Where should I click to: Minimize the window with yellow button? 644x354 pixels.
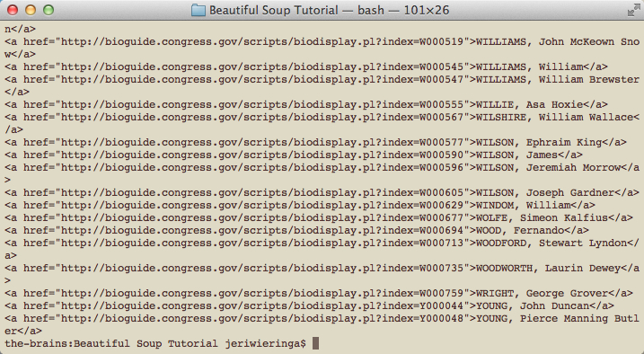(31, 10)
